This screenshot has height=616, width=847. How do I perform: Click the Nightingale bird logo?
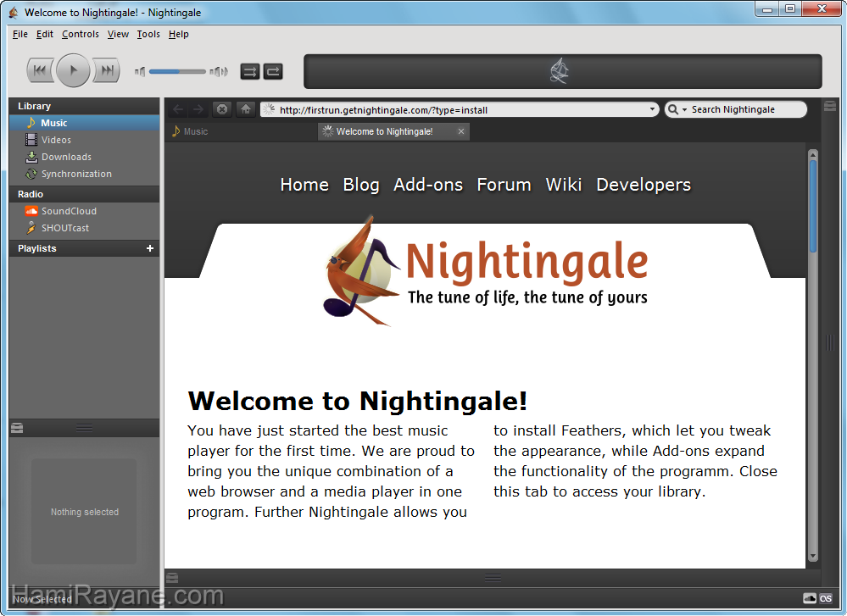[361, 271]
